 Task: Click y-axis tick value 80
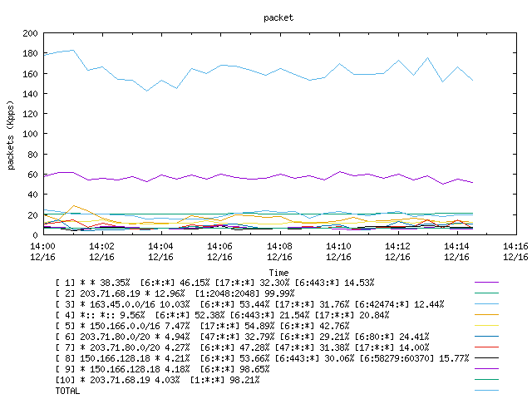point(32,155)
